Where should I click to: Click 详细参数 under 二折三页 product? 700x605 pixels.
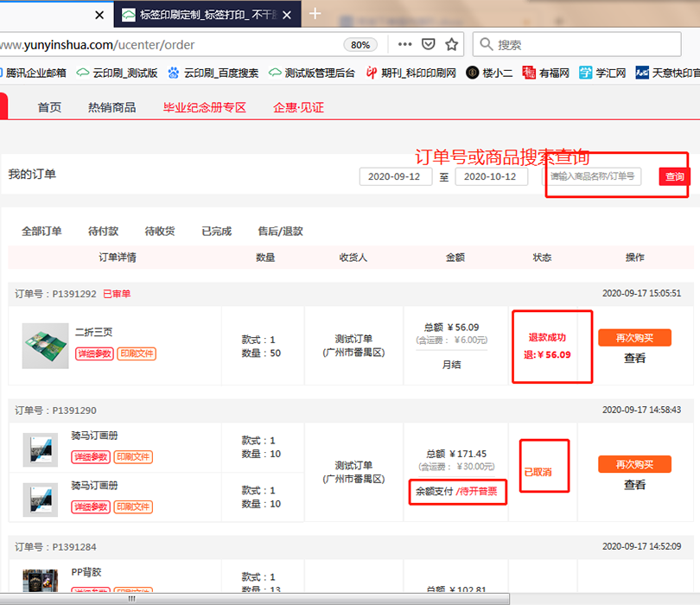93,353
